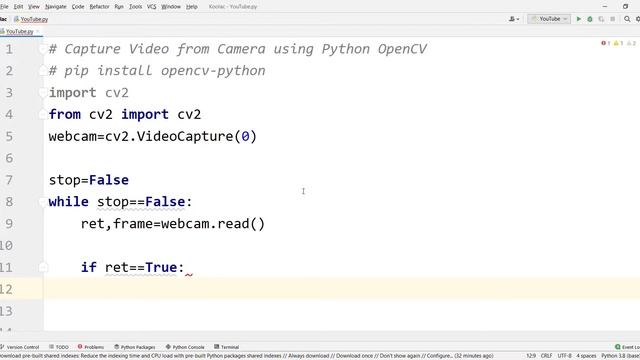Click 'import cv2' on line 3

[x=89, y=93]
